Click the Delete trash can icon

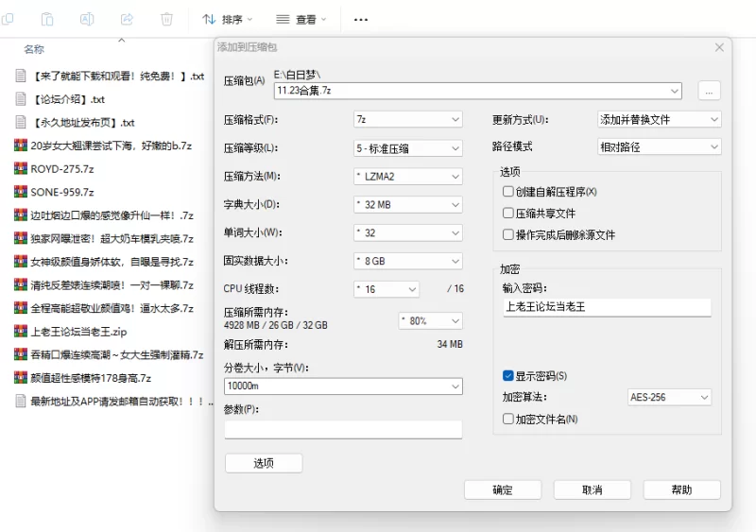pyautogui.click(x=167, y=19)
